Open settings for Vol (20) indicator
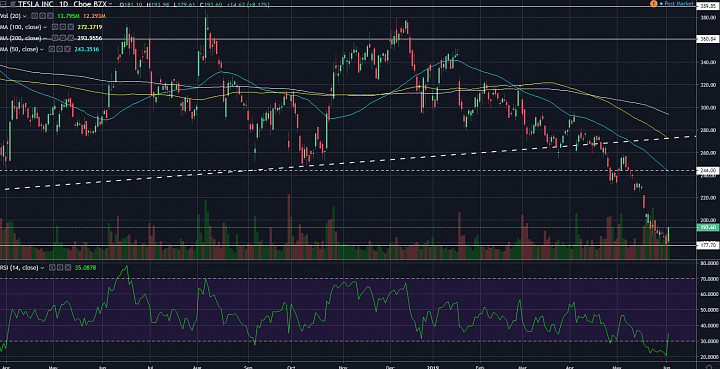The height and width of the screenshot is (369, 720). click(42, 16)
